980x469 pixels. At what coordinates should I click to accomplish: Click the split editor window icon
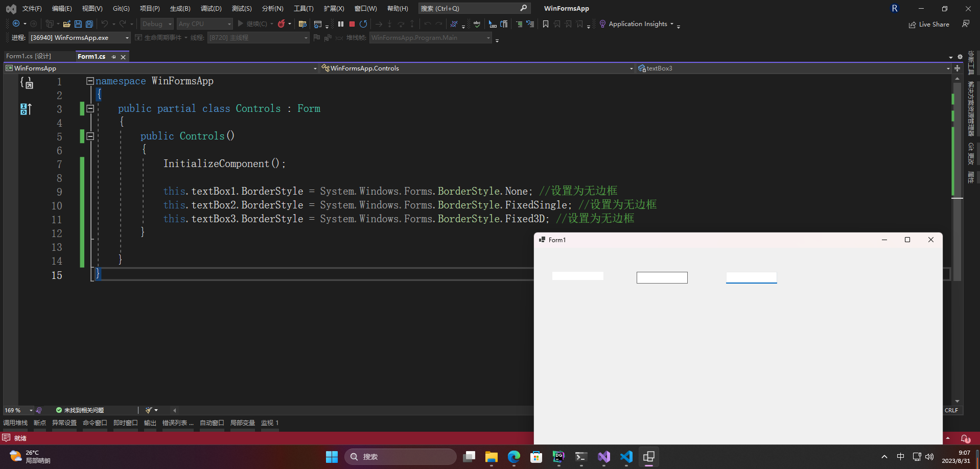coord(957,68)
